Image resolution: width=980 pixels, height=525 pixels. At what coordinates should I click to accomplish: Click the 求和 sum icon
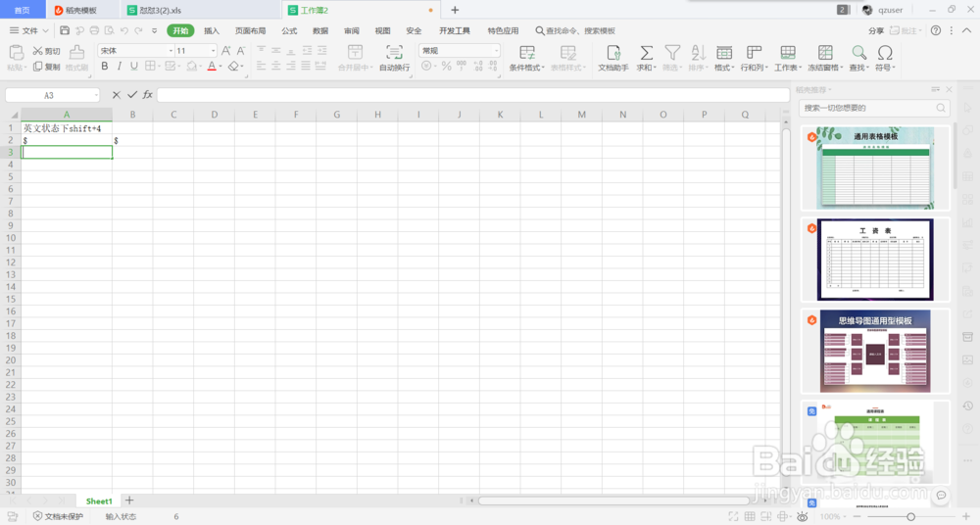646,58
